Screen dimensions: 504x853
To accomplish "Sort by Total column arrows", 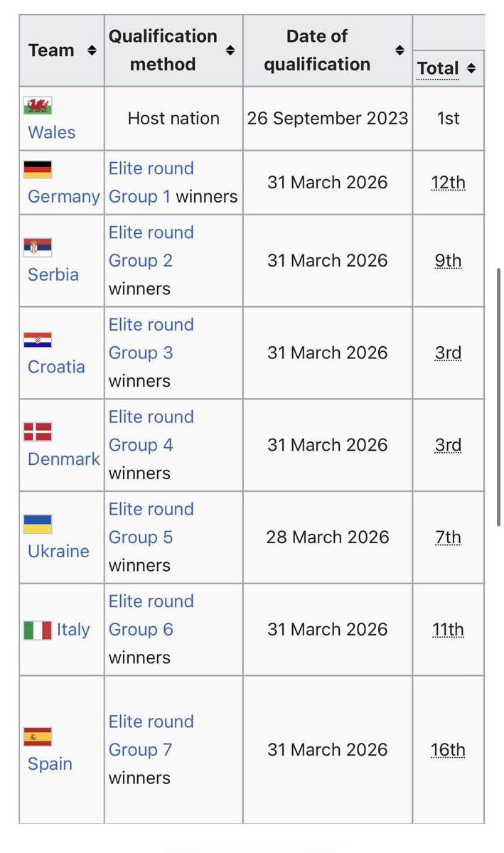I will pos(472,69).
